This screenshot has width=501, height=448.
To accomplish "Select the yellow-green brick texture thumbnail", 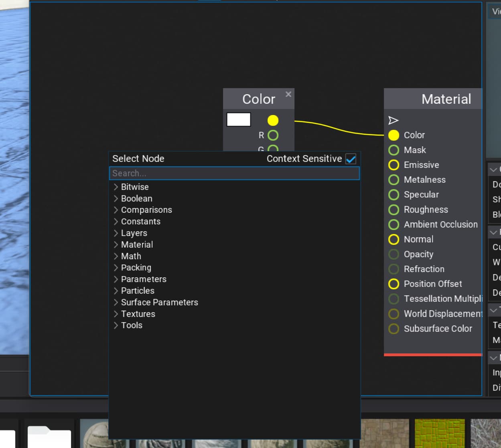I will pyautogui.click(x=439, y=433).
